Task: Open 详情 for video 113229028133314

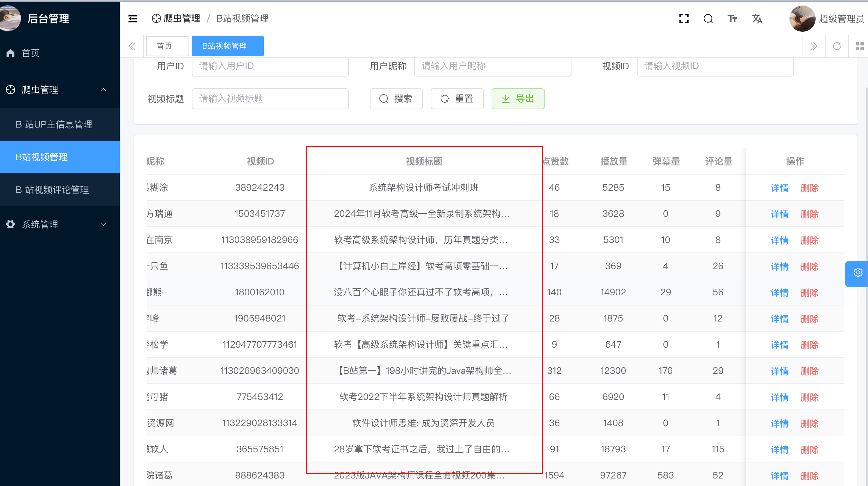Action: (779, 423)
